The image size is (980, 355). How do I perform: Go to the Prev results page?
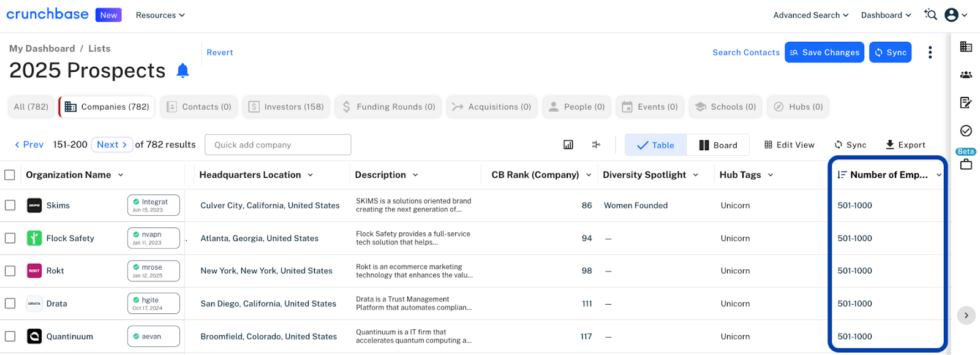pos(29,145)
